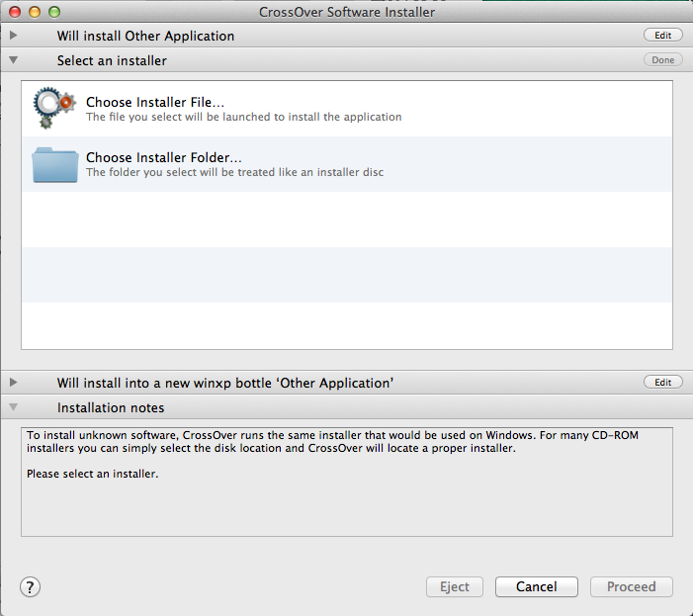Click the 'Please select an installer.' text
Image resolution: width=693 pixels, height=616 pixels.
tap(92, 474)
